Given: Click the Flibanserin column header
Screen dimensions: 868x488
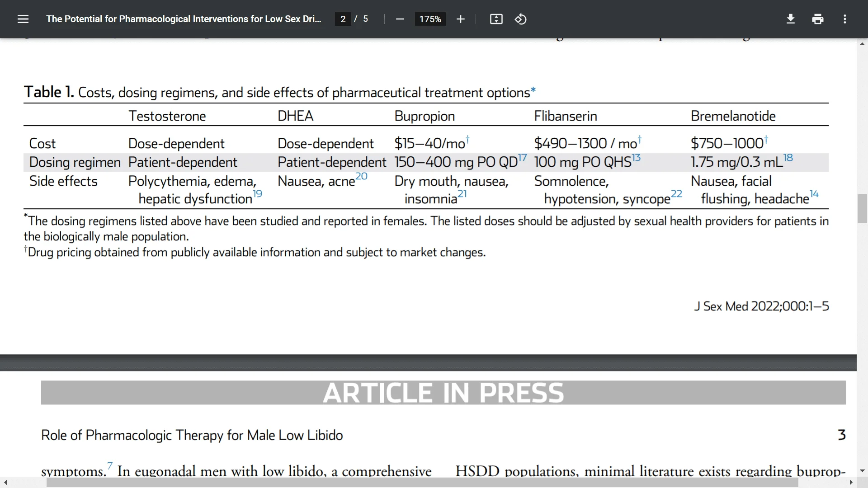Looking at the screenshot, I should click(566, 116).
